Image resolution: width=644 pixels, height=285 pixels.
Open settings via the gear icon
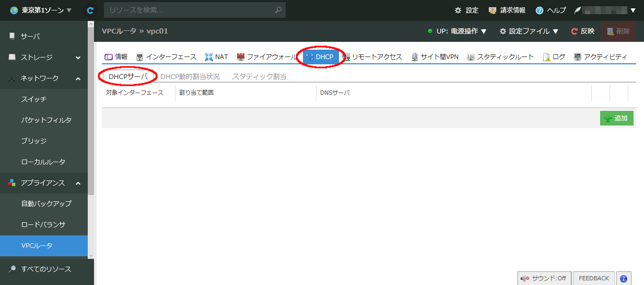tap(458, 10)
